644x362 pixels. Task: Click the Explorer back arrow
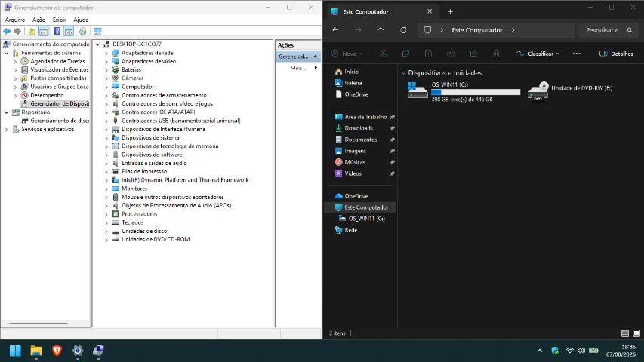tap(335, 30)
